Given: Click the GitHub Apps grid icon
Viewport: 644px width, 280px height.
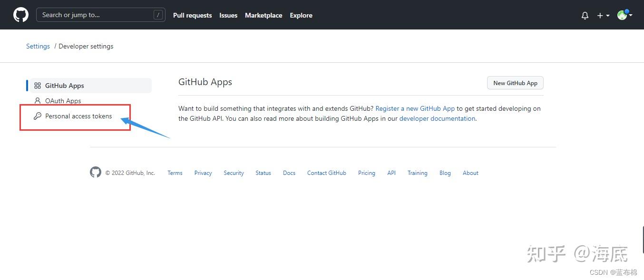Looking at the screenshot, I should (38, 86).
